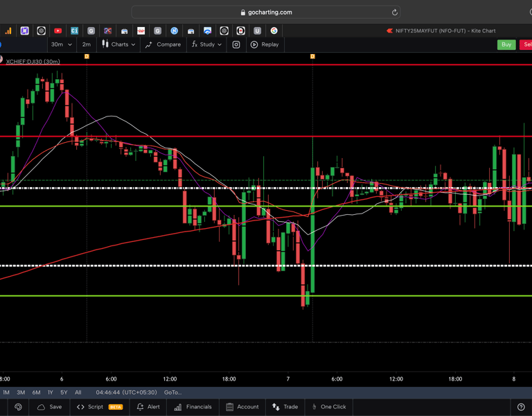The width and height of the screenshot is (532, 416).
Task: Click the XCHIEF:DJI30 (30m) symbol label
Action: click(33, 62)
